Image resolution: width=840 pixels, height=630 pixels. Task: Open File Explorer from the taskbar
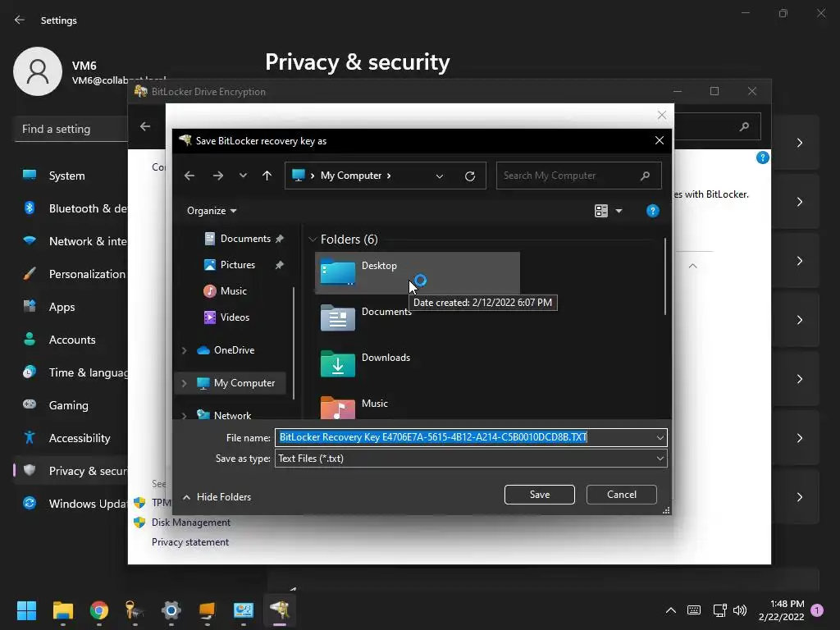click(x=62, y=610)
